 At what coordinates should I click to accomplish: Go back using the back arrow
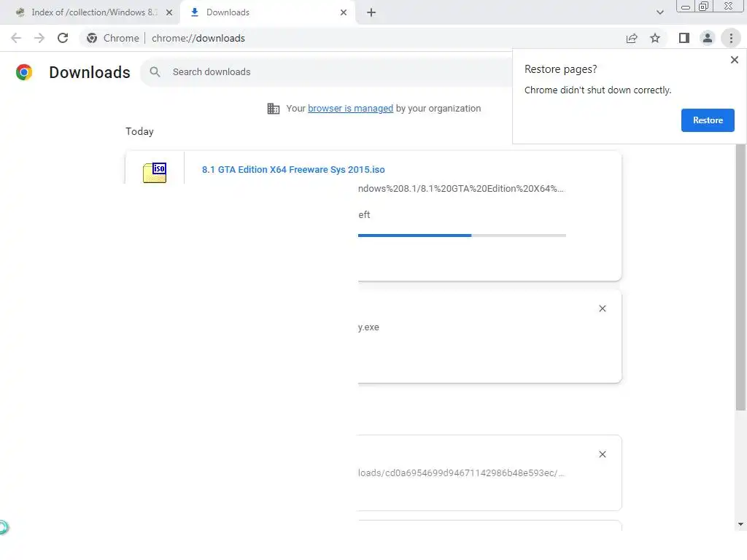click(16, 38)
